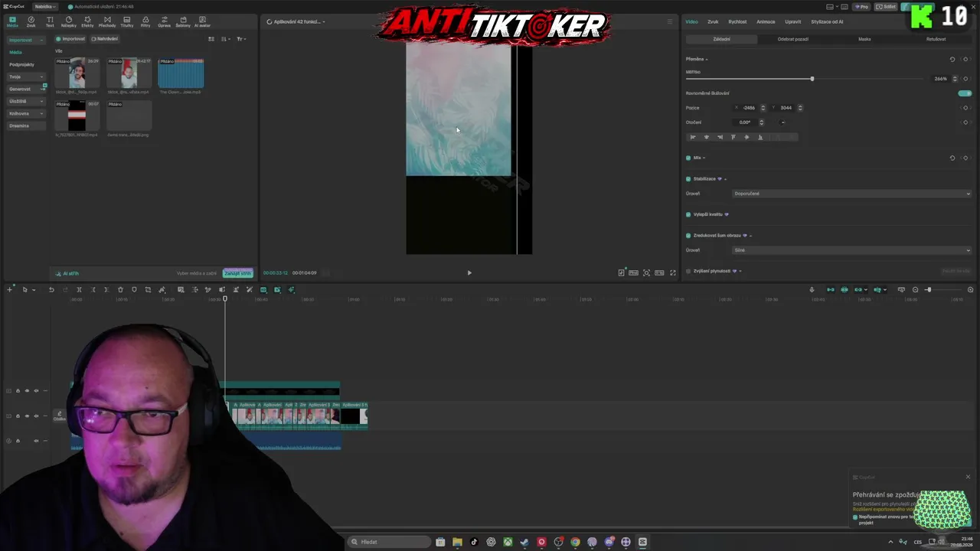Open the Efekty effects tab
Viewport: 980px width, 551px height.
(x=87, y=21)
